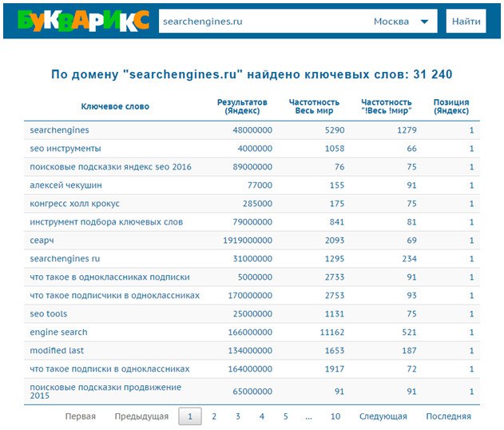Click results value 48000000

[252, 130]
